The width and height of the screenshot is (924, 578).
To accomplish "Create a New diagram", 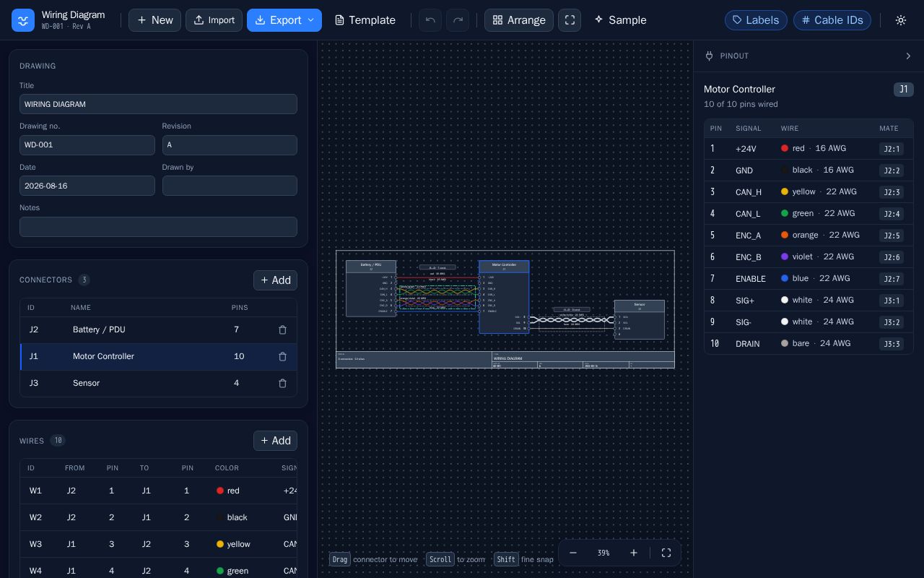I will click(154, 20).
